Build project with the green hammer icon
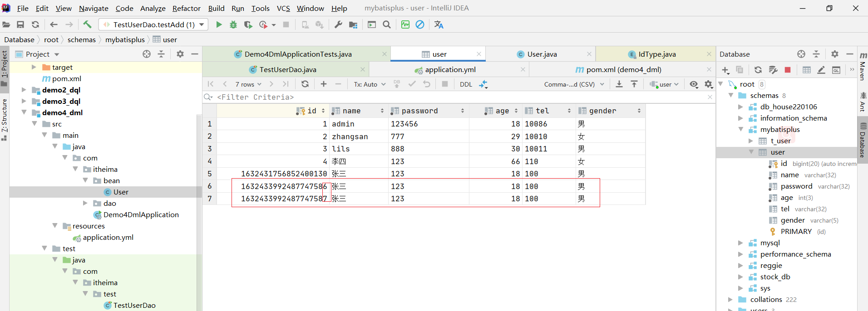Viewport: 868px width, 311px height. click(x=87, y=24)
